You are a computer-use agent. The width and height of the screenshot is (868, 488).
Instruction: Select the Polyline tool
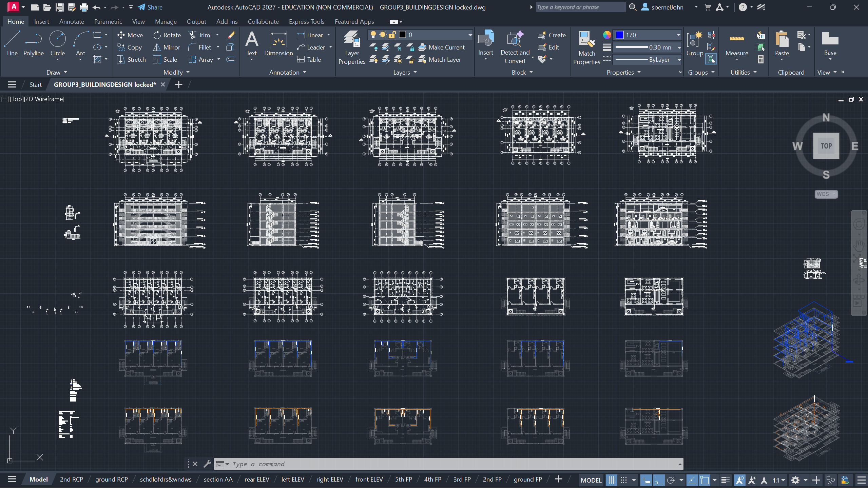pos(33,43)
